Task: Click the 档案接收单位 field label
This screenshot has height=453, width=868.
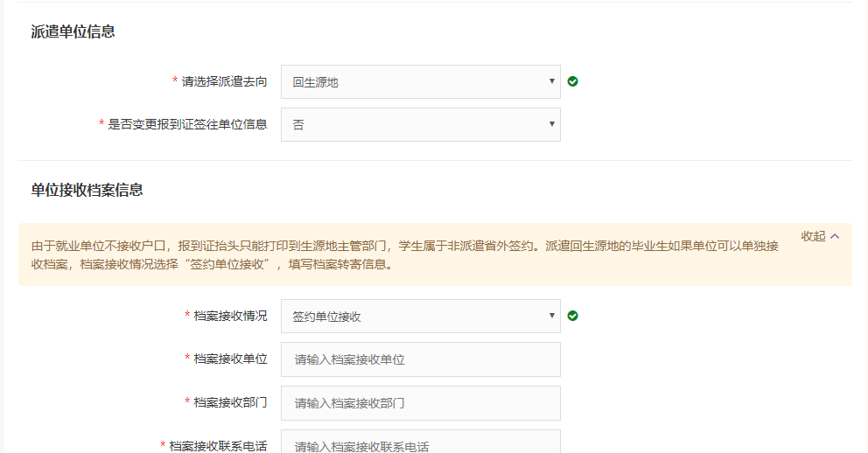Action: 230,359
